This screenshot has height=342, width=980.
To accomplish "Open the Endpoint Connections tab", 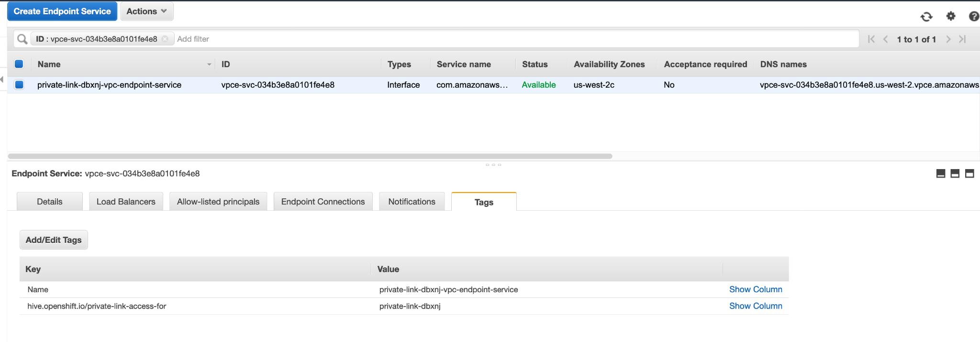I will (323, 202).
